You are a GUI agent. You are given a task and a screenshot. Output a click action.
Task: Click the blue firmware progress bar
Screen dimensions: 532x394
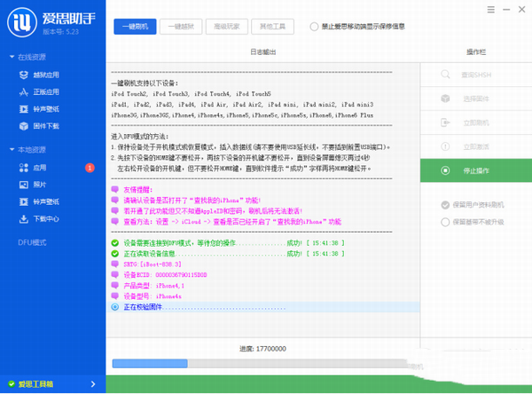[x=150, y=364]
